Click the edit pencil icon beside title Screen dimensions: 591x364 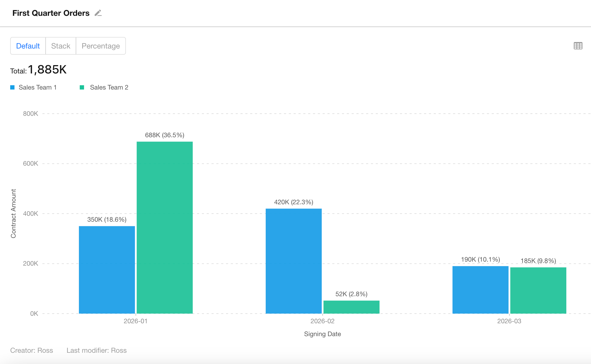pos(98,13)
